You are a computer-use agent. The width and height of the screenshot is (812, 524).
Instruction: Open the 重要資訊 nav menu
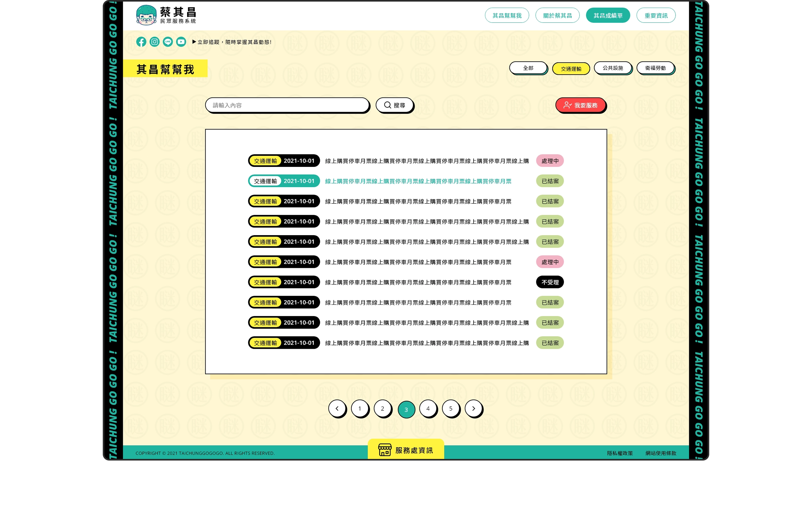click(x=656, y=15)
